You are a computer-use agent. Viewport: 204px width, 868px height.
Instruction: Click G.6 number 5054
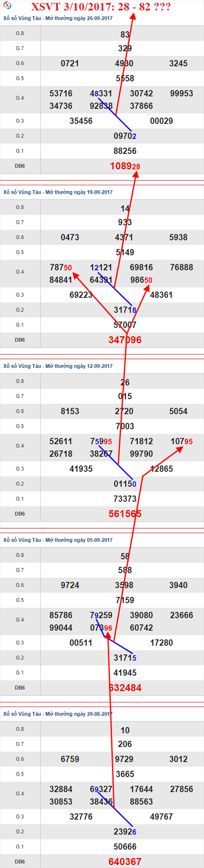pos(178,411)
